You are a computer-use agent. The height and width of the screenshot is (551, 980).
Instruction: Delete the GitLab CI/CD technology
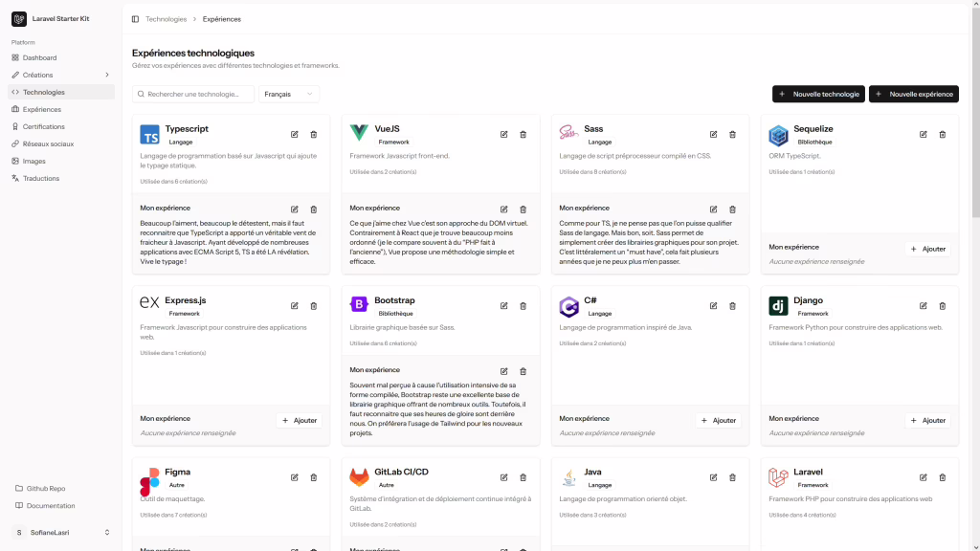click(x=523, y=477)
